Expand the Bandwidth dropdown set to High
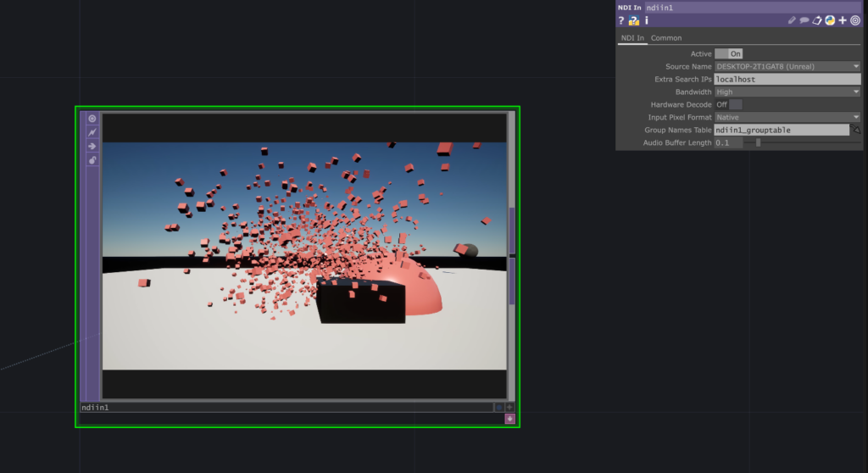 click(787, 92)
